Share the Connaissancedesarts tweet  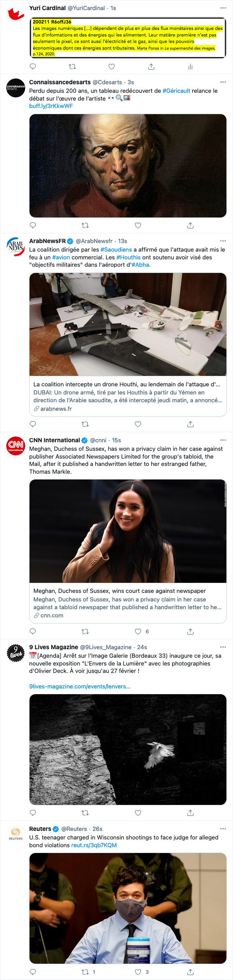(x=190, y=226)
